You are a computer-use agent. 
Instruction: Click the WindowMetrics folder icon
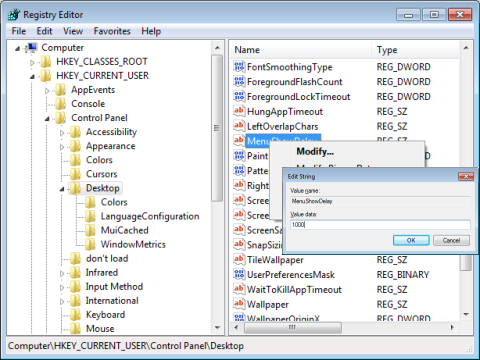tap(90, 244)
